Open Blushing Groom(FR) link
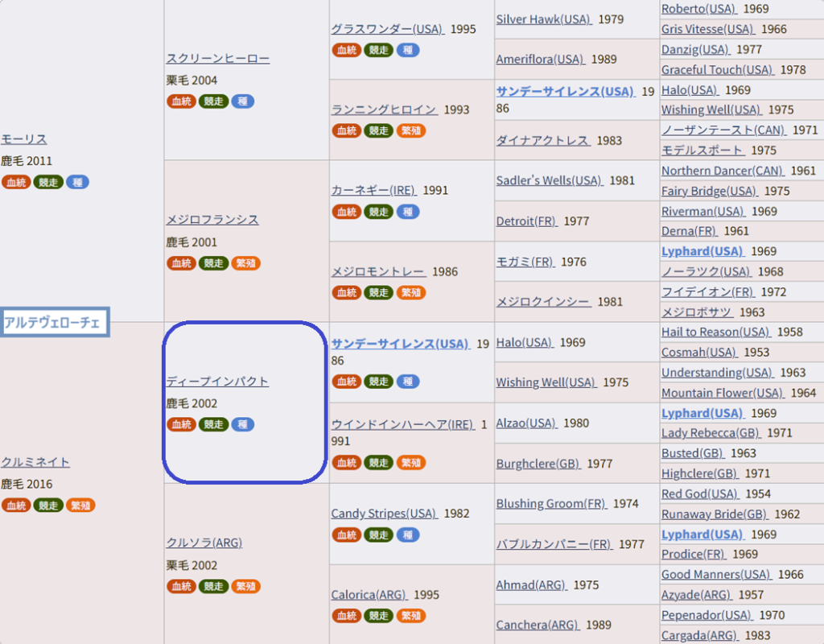Screen dimensions: 824x644 552,504
